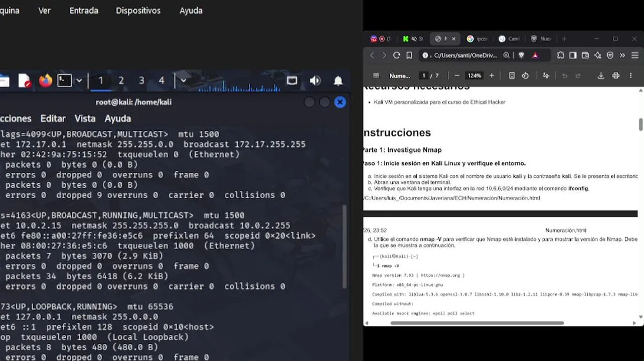Click the PDF horizontal scrollbar
Screen dimensions: 644x361
[x=477, y=323]
